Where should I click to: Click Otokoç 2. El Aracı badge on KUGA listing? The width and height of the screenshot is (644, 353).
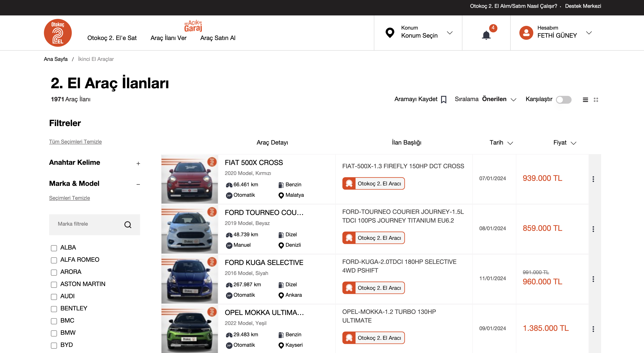coord(373,288)
